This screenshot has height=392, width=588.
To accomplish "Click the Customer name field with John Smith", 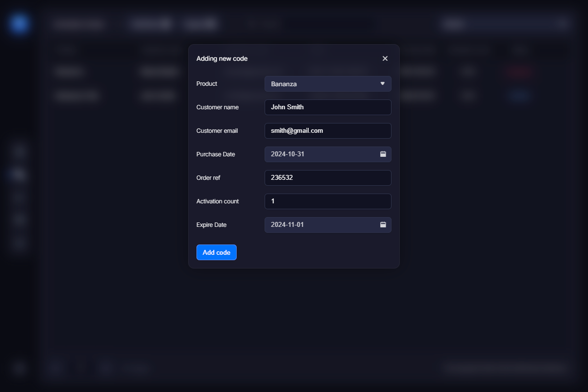I will [327, 107].
